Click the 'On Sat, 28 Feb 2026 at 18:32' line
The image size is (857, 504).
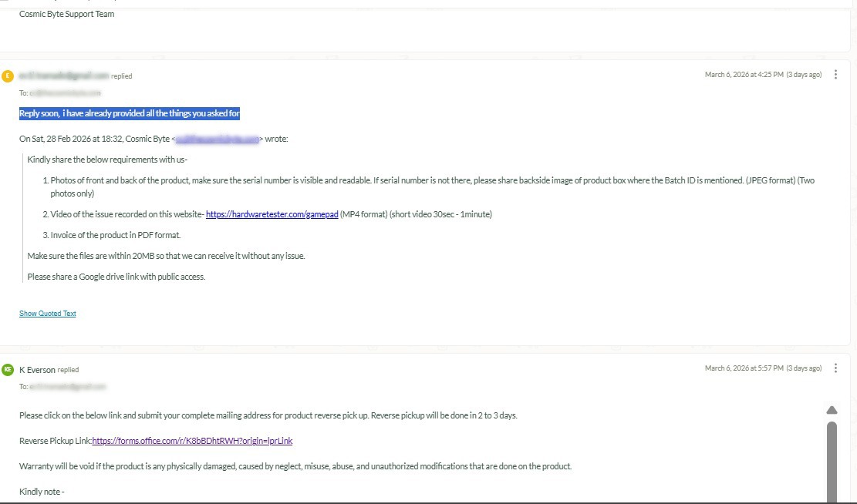154,139
